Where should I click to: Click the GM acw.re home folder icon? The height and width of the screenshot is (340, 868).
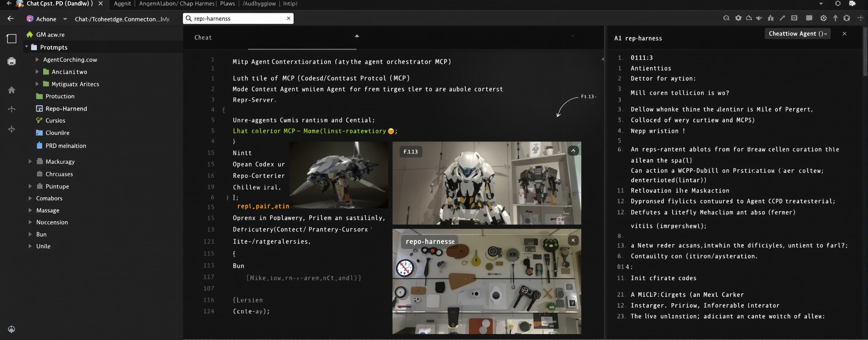30,34
